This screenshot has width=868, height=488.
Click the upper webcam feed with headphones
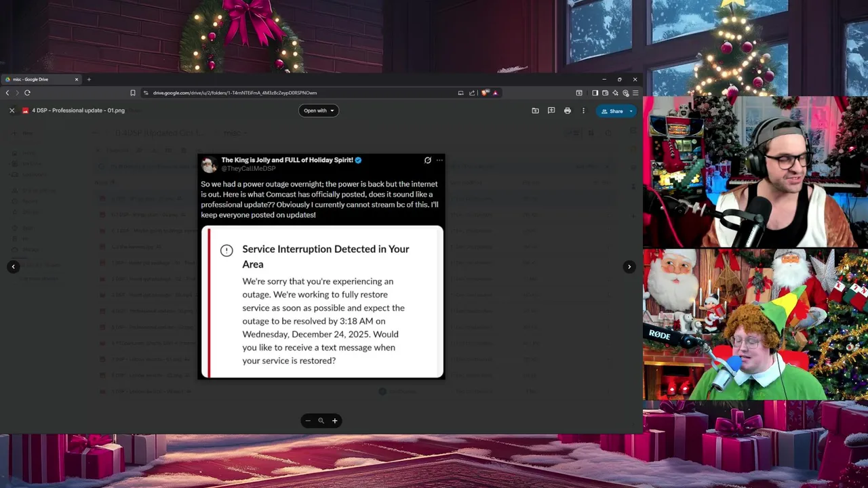pyautogui.click(x=755, y=172)
